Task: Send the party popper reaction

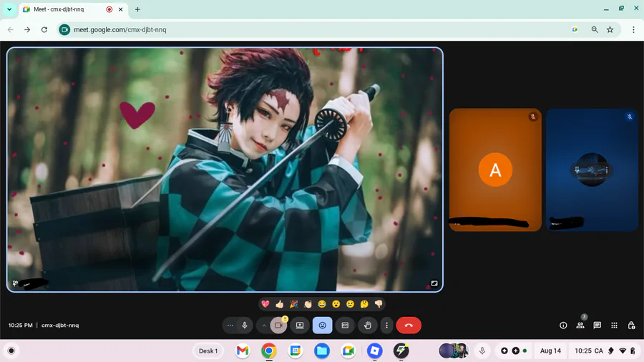Action: coord(293,304)
